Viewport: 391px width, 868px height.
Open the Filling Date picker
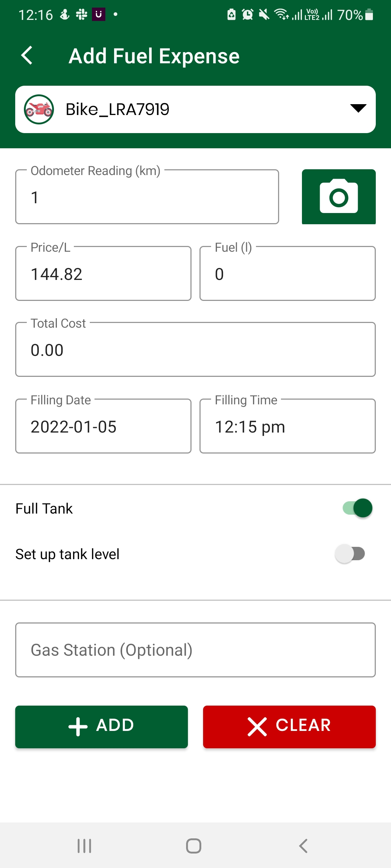[103, 426]
